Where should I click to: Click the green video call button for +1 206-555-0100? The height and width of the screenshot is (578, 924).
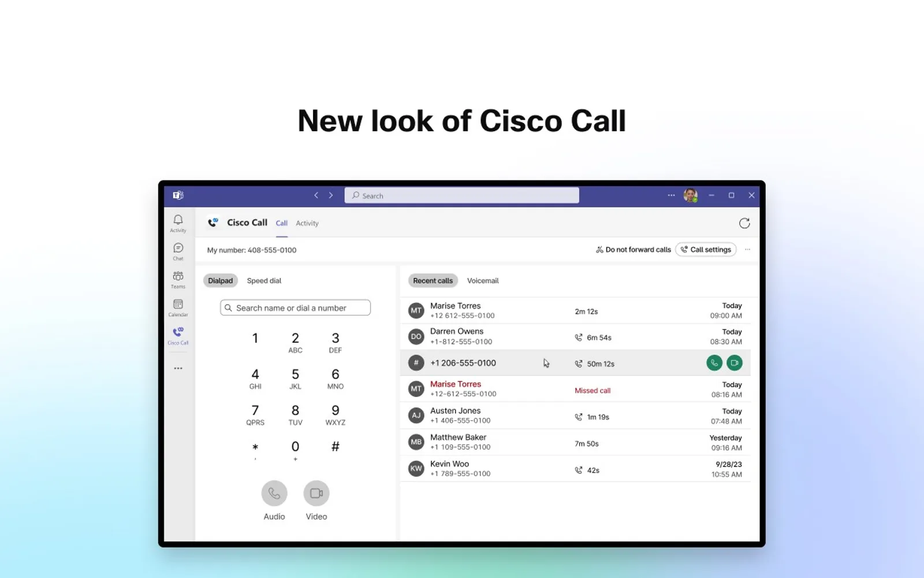point(735,363)
